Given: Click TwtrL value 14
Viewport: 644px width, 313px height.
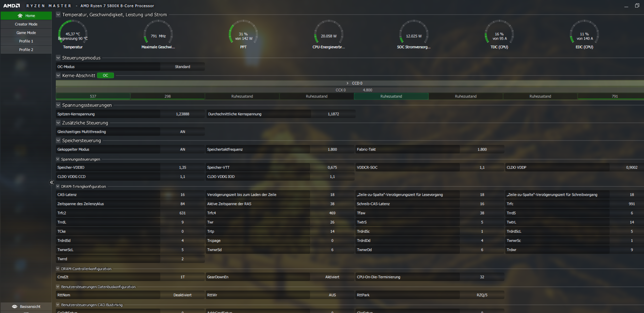Looking at the screenshot, I should click(632, 222).
